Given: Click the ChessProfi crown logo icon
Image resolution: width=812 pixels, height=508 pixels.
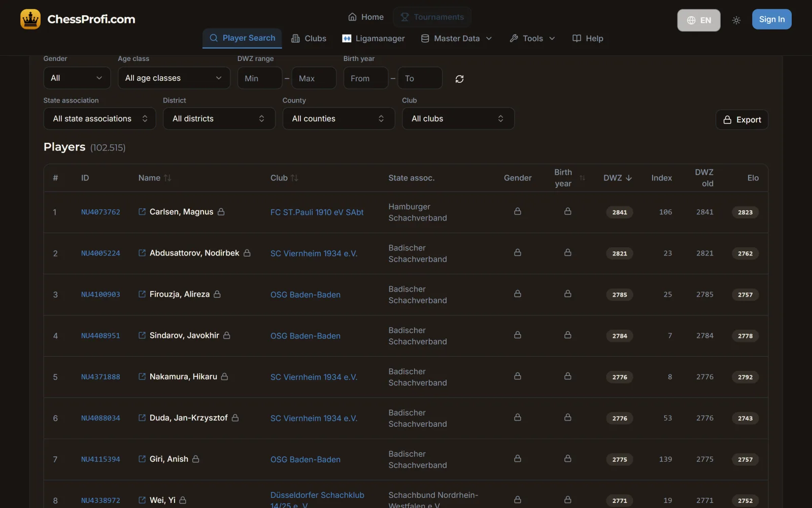Looking at the screenshot, I should click(x=30, y=19).
